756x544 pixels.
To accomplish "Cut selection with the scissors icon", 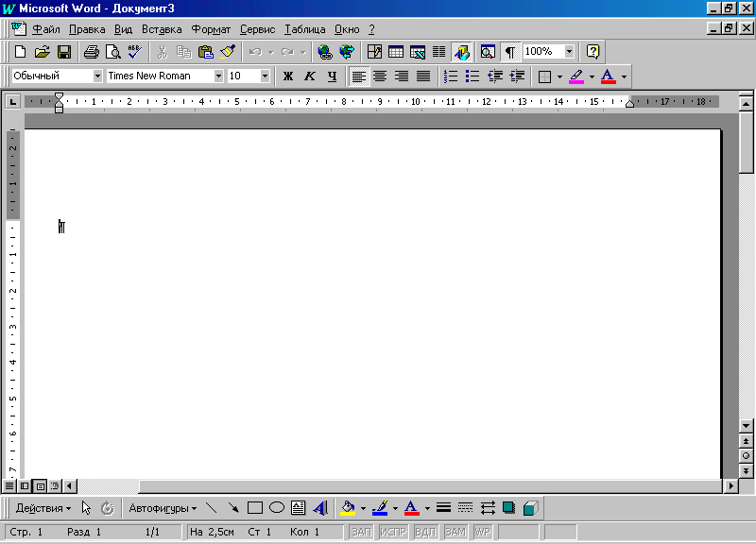I will tap(162, 52).
